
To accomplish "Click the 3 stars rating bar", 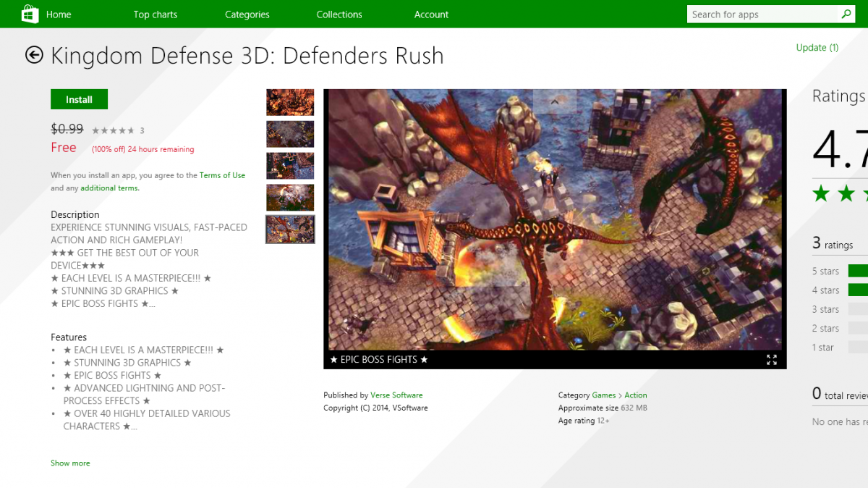I will 858,309.
